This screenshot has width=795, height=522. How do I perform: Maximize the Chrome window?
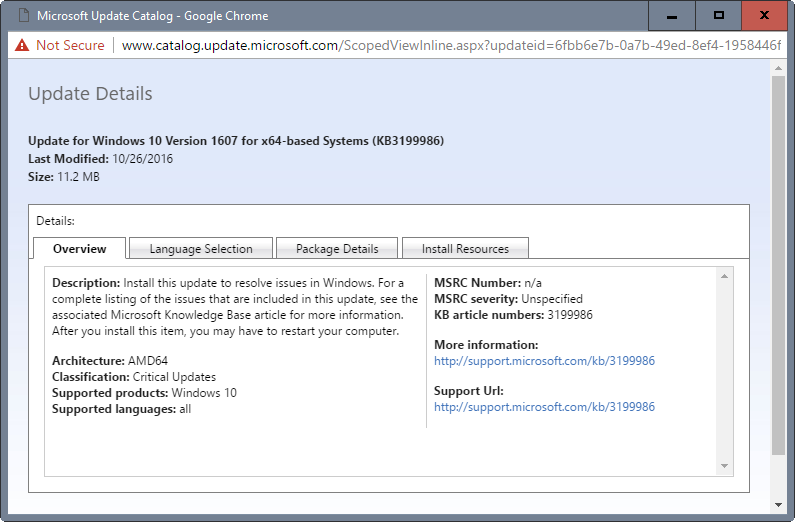tap(718, 16)
